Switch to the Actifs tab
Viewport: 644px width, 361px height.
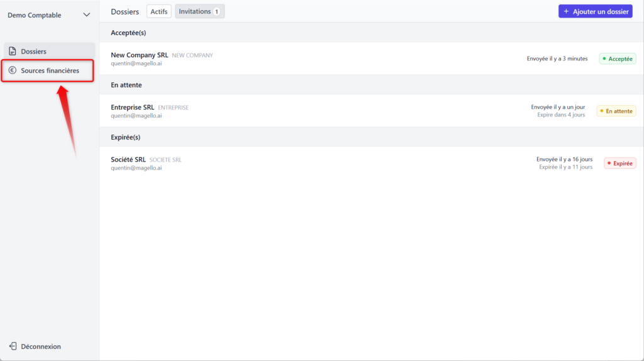[158, 11]
